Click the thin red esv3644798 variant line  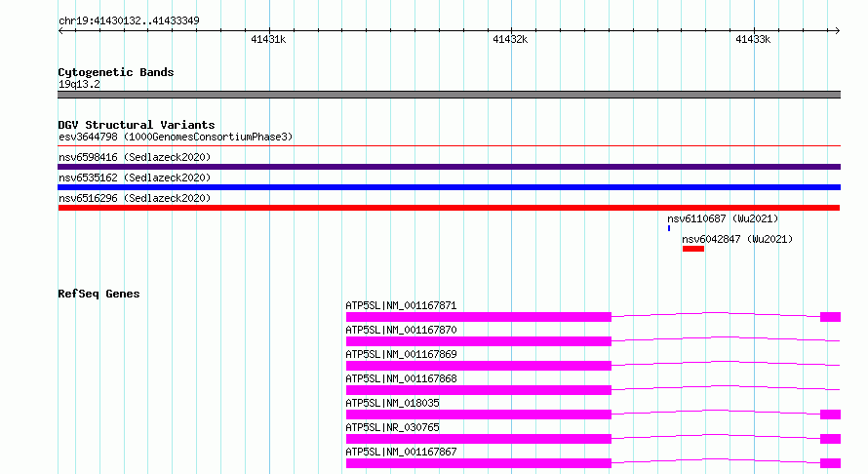coord(449,145)
